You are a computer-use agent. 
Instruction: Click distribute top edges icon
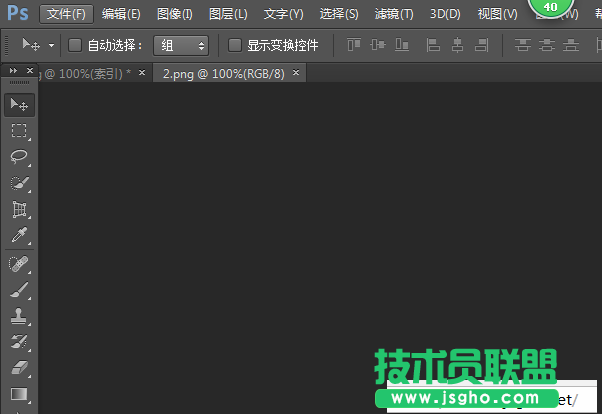(x=523, y=45)
